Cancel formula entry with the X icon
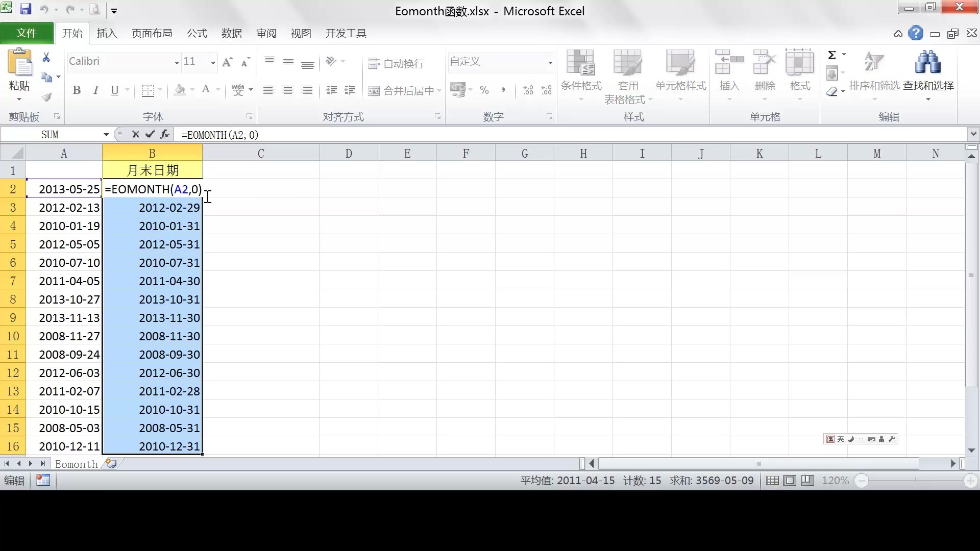Viewport: 980px width, 551px height. (x=135, y=134)
